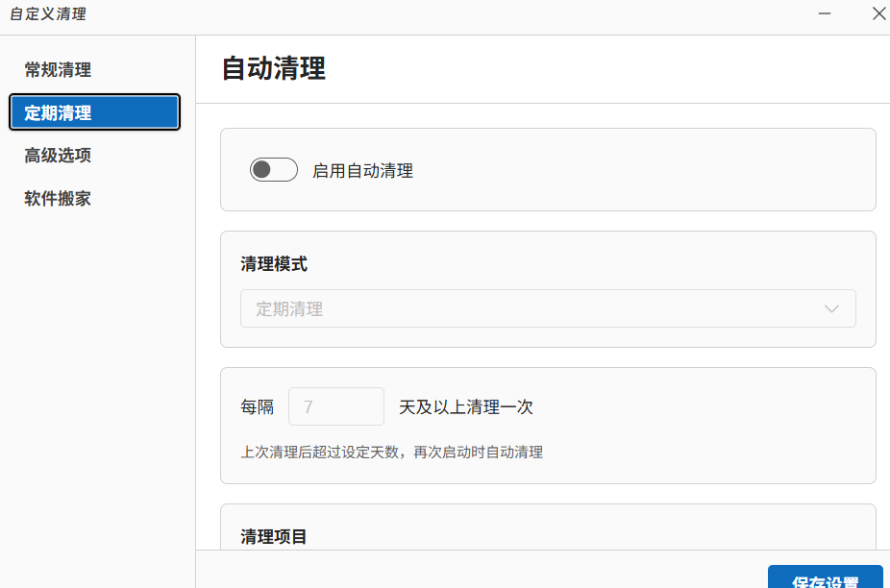Toggle the 启用自动清理 switch
Viewport: 890px width, 588px height.
[x=274, y=170]
